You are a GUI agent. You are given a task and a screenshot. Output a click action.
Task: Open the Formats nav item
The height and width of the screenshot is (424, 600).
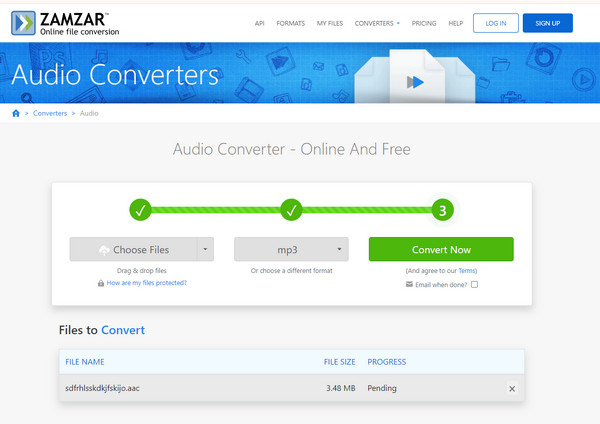coord(290,23)
